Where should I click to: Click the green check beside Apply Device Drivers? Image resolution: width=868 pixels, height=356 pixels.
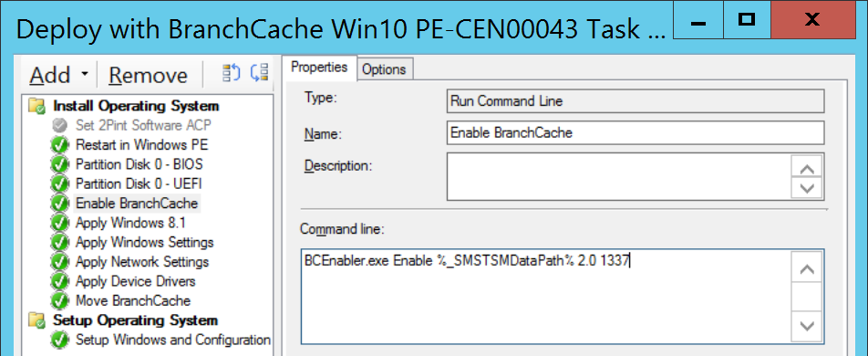click(x=59, y=281)
